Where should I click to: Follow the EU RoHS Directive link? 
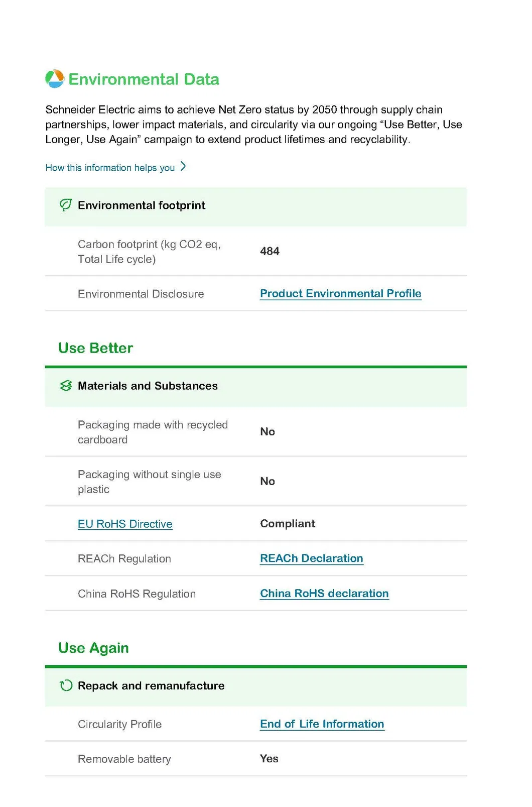125,524
